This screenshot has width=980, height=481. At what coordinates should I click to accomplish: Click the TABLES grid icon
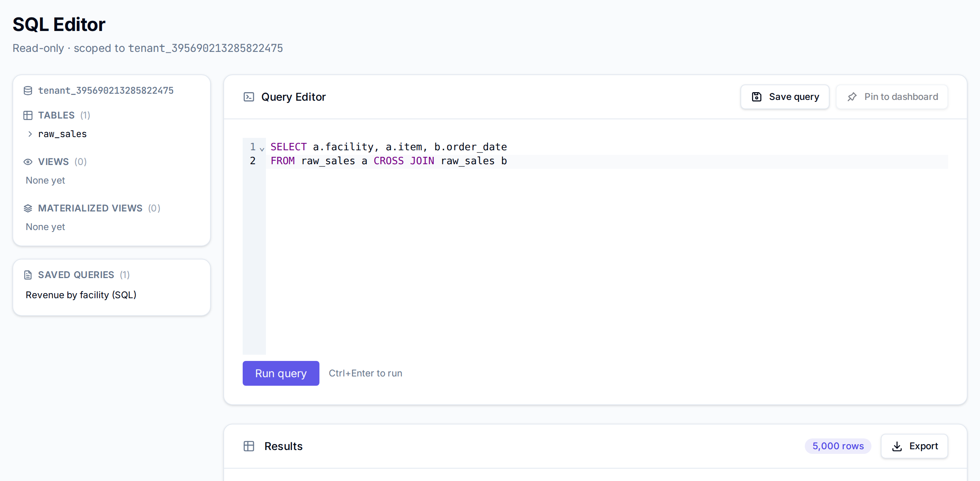click(28, 115)
